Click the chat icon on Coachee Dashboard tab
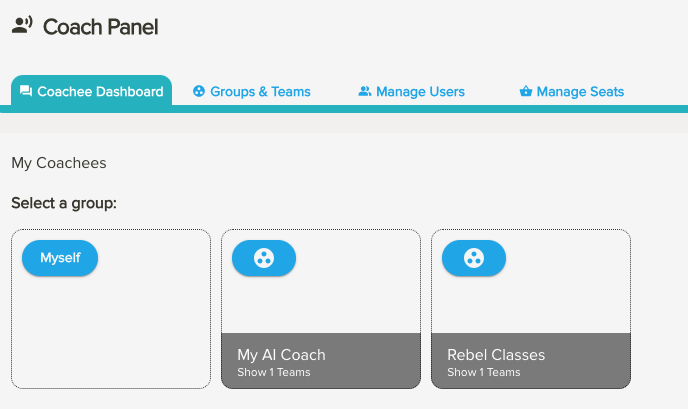The image size is (688, 409). pos(26,91)
